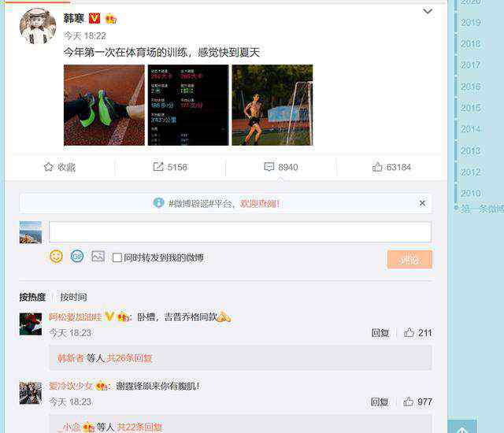
Task: Enable 同时转发到我的微博 checkbox
Action: (117, 257)
